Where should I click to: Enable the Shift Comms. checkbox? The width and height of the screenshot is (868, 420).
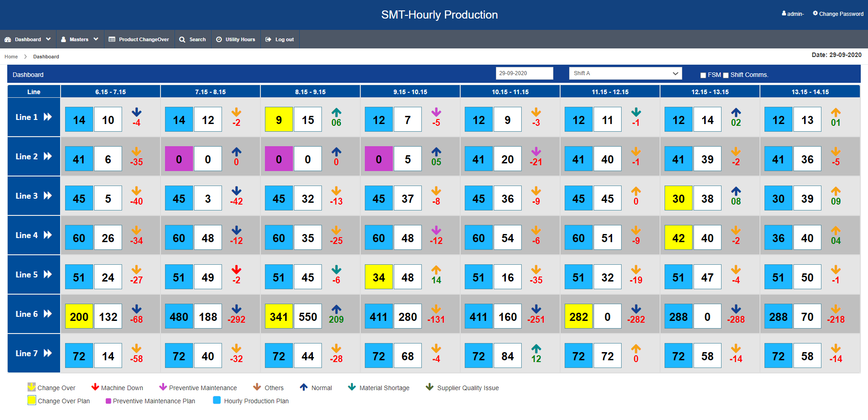[726, 75]
